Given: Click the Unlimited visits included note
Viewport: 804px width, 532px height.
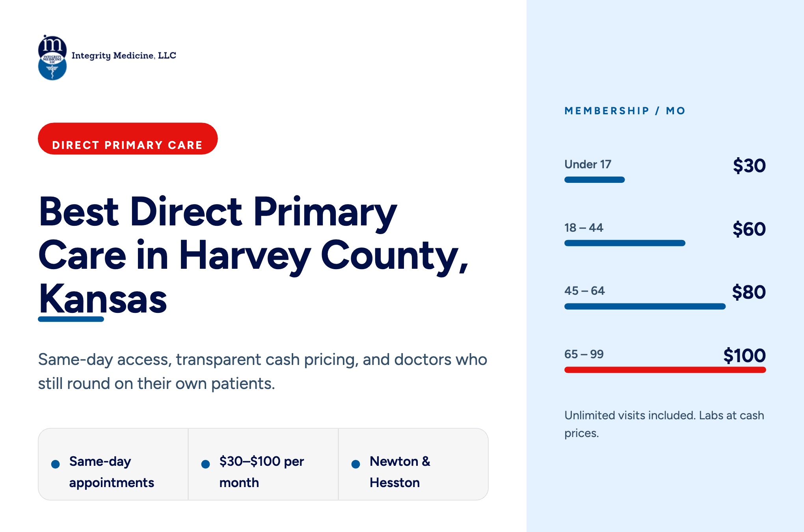Looking at the screenshot, I should coord(664,424).
